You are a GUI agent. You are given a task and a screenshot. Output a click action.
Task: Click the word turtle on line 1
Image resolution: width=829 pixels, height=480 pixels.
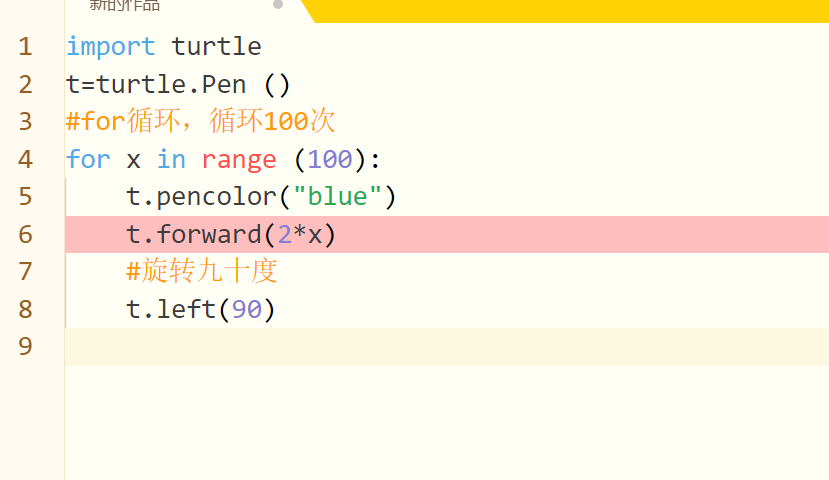tap(216, 47)
